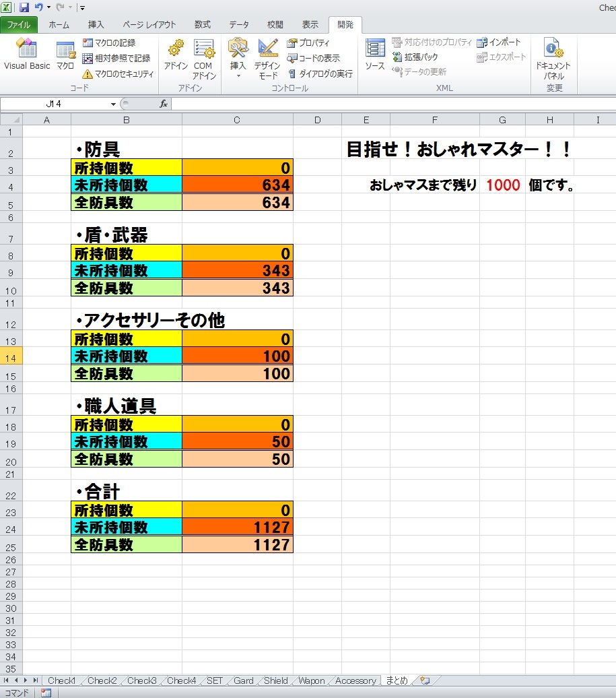This screenshot has height=698, width=616.
Task: Switch to the 表示 ribbon tab
Action: 310,25
